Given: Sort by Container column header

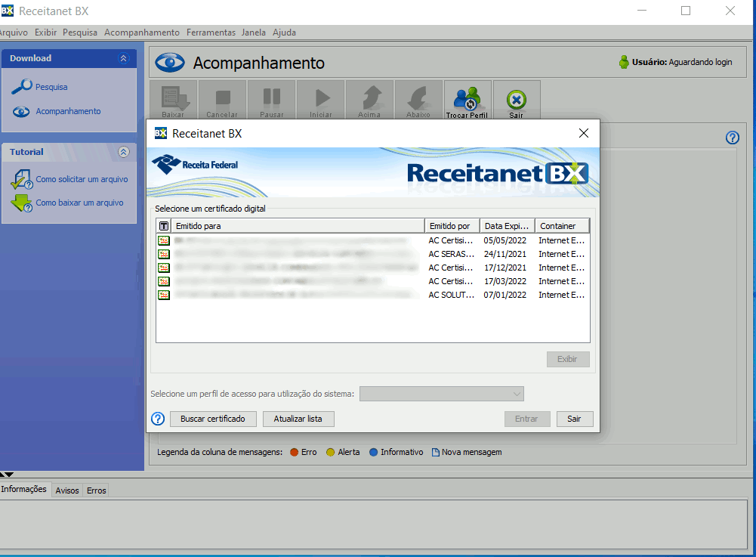Looking at the screenshot, I should (x=562, y=226).
